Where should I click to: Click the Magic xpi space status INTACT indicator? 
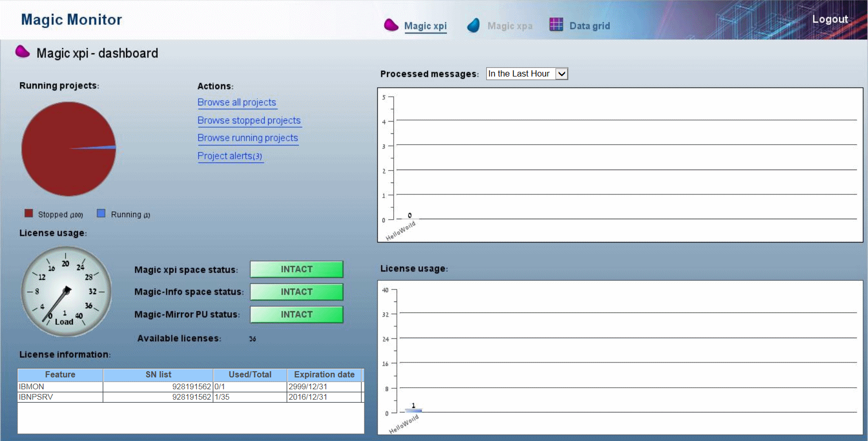pyautogui.click(x=297, y=269)
